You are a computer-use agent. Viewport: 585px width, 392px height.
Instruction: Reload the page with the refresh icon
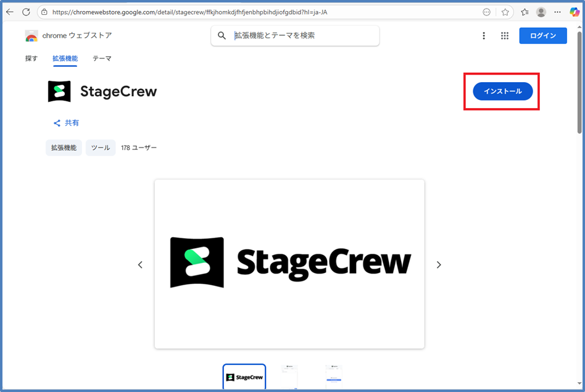point(26,12)
